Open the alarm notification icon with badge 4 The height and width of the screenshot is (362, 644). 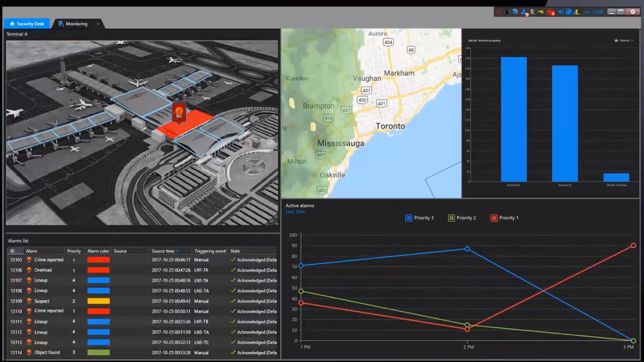pos(551,12)
